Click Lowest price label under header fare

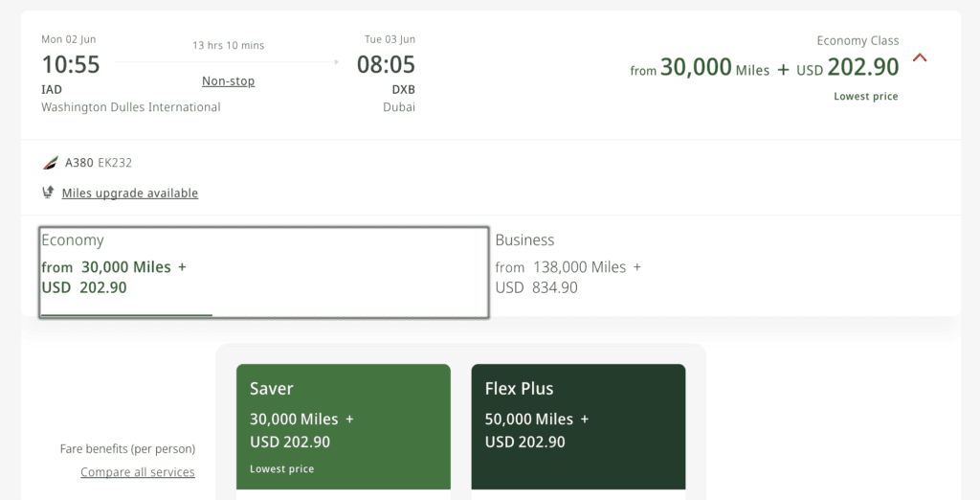pos(865,97)
